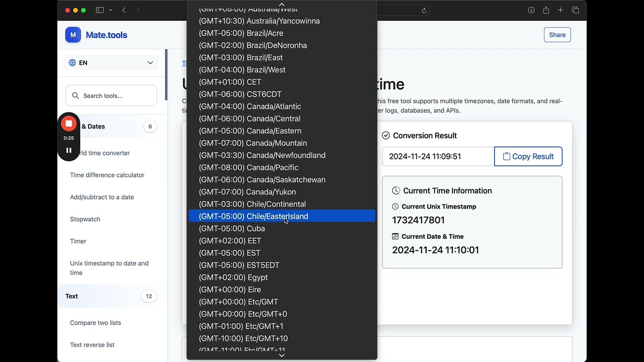This screenshot has height=362, width=644.
Task: Open the Safari downloads icon
Action: (x=531, y=10)
